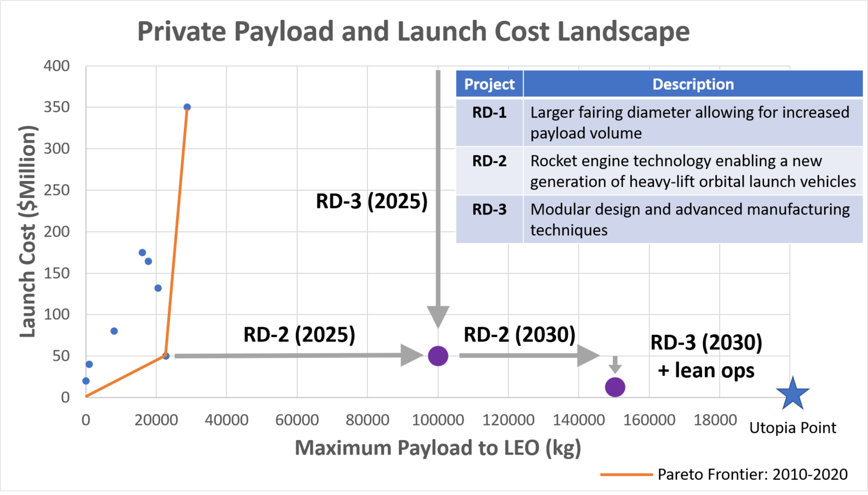
Task: Click the orange Pareto Frontier legend line
Action: click(x=626, y=475)
